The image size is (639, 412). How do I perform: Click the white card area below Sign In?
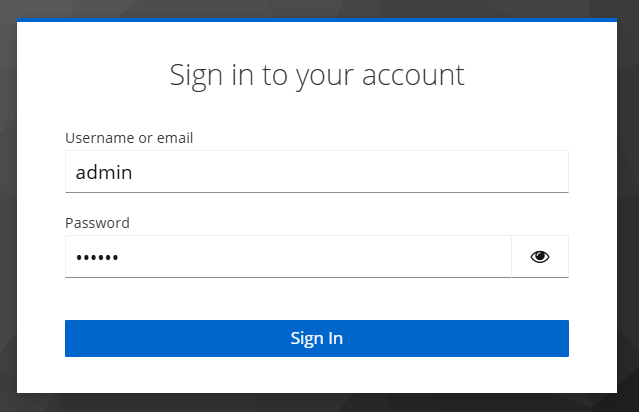click(316, 374)
